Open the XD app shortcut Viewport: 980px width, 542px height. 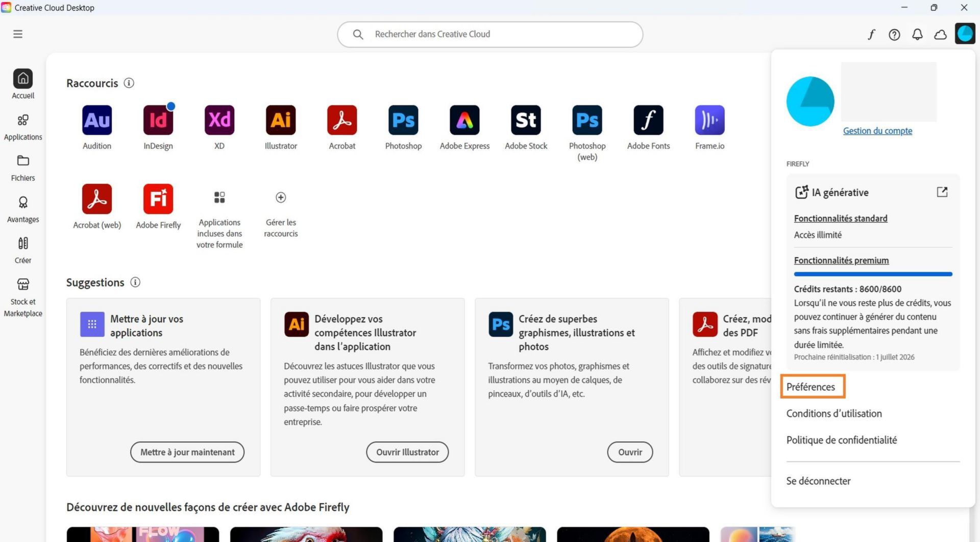tap(219, 120)
